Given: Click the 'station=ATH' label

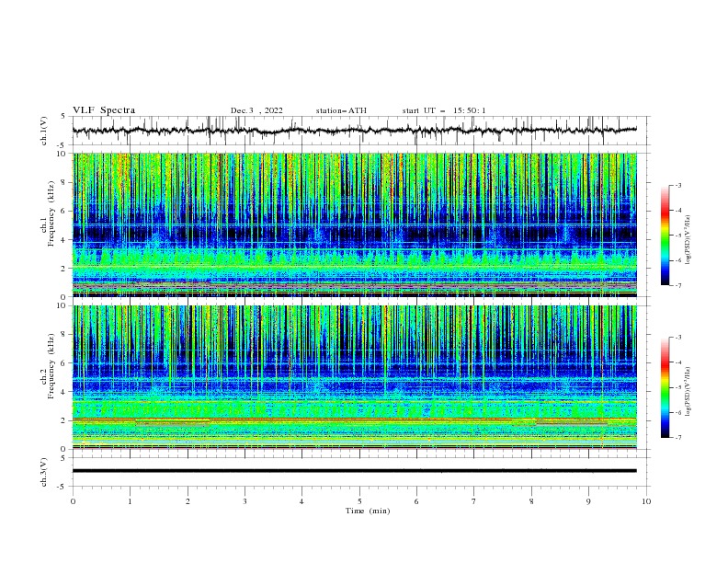Looking at the screenshot, I should click(341, 110).
